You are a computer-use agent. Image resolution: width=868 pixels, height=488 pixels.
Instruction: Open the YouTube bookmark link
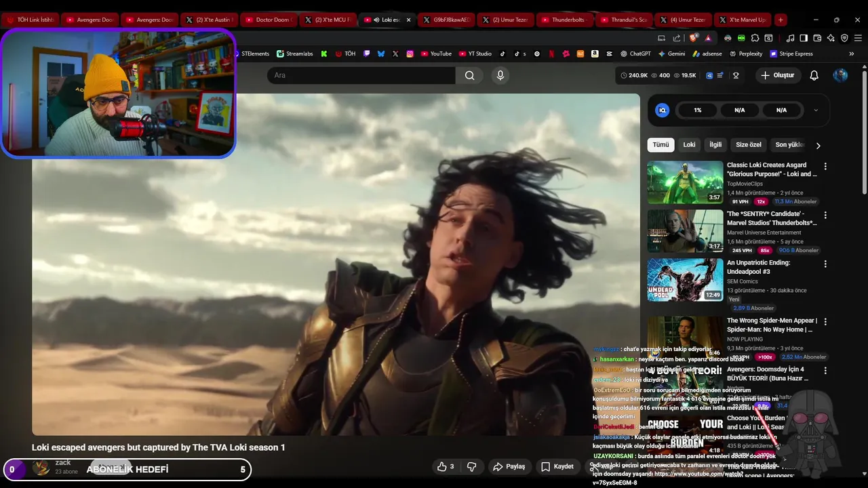(x=436, y=54)
